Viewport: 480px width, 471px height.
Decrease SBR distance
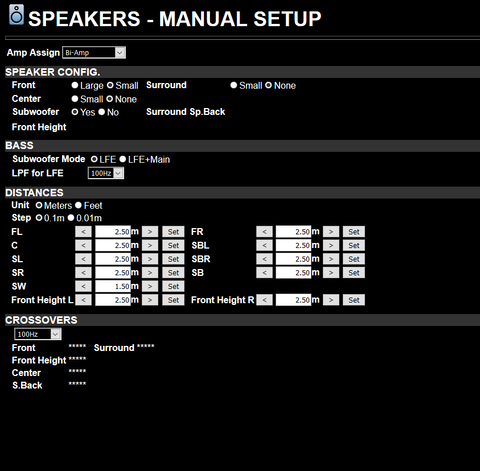pos(264,259)
